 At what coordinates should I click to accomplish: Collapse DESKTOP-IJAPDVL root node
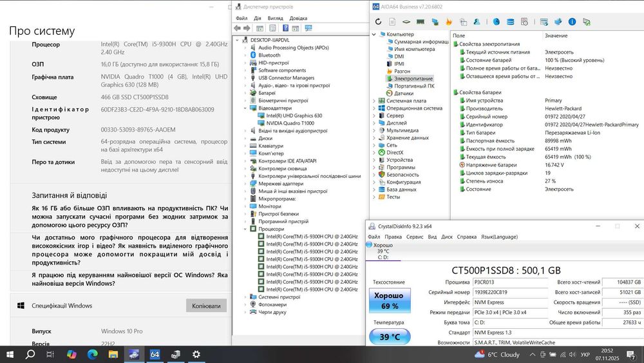tap(238, 40)
